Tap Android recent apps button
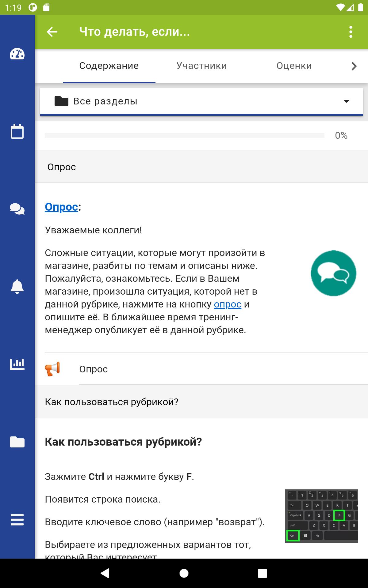 pyautogui.click(x=263, y=573)
